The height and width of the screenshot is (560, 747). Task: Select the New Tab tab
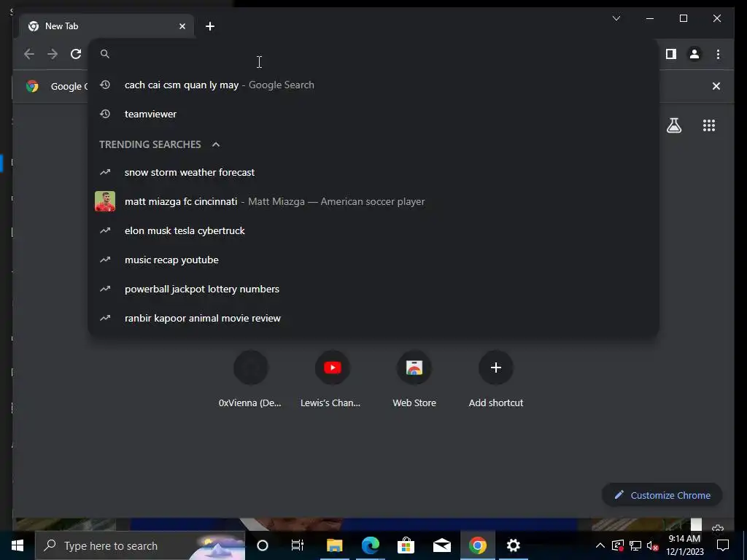click(x=107, y=26)
